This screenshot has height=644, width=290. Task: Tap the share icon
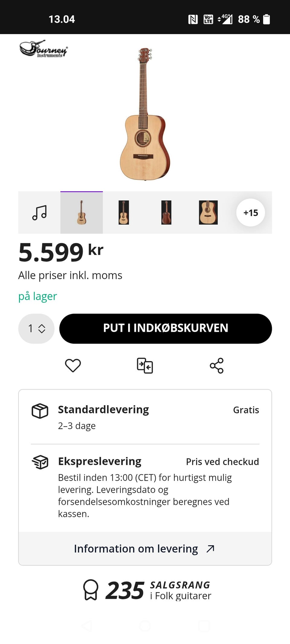coord(217,366)
